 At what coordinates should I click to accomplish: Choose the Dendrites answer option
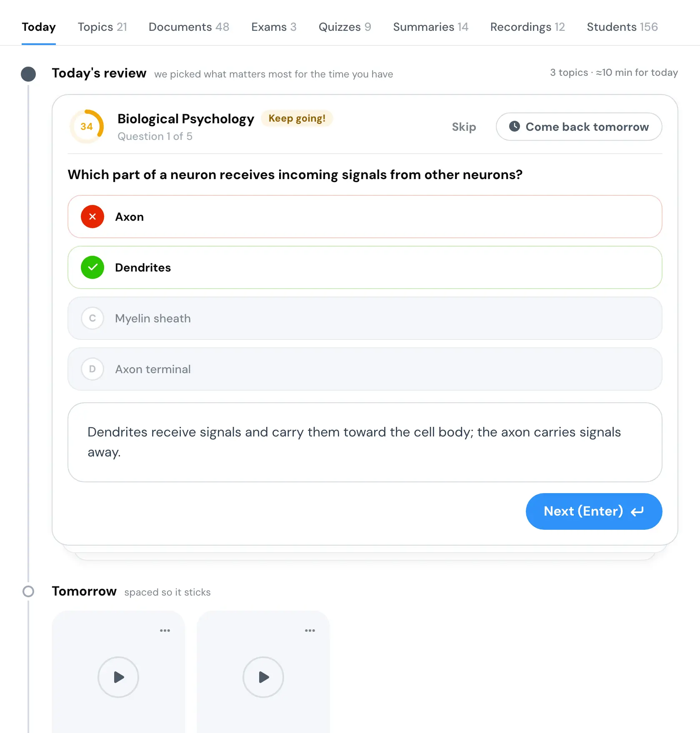point(365,267)
